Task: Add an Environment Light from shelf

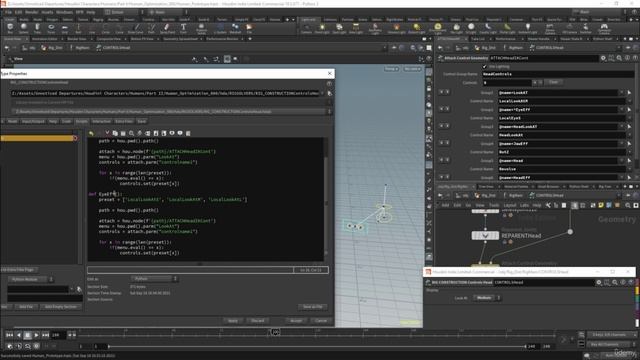Action: pos(438,29)
